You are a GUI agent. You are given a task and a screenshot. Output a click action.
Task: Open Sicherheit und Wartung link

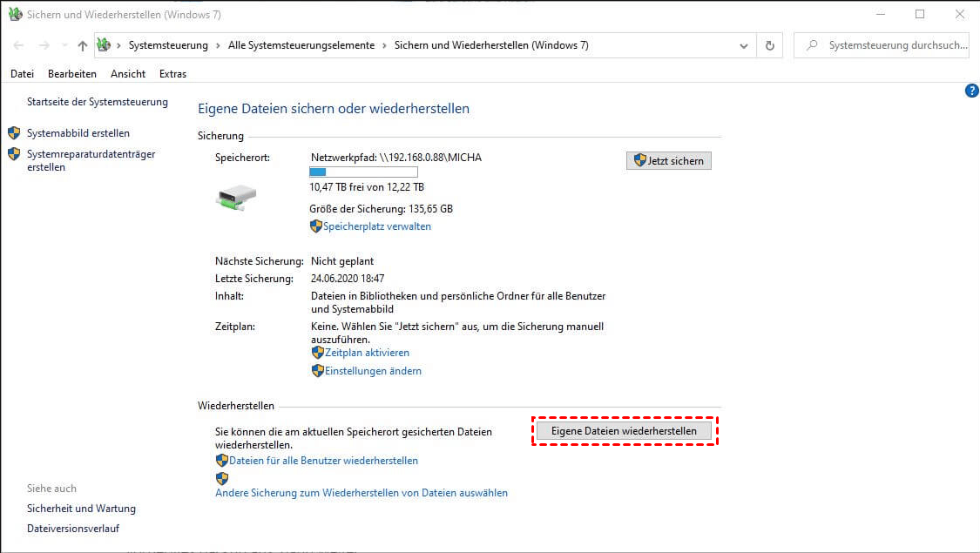[81, 509]
